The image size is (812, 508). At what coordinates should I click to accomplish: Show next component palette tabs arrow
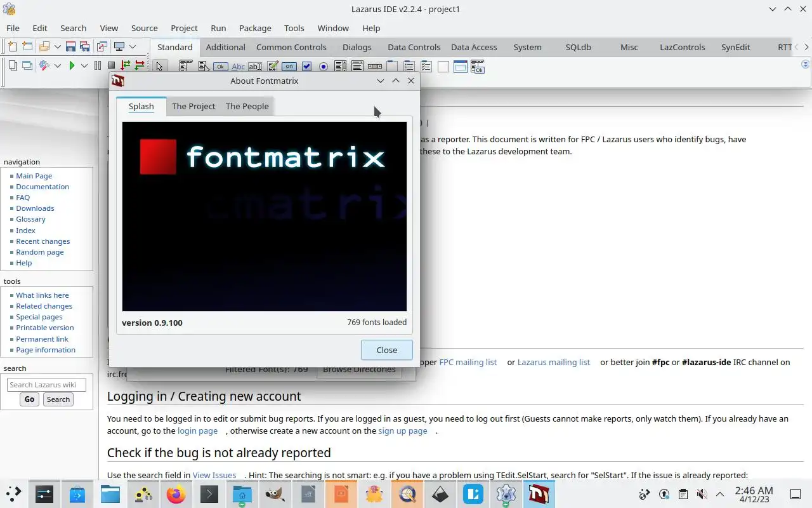tap(806, 47)
